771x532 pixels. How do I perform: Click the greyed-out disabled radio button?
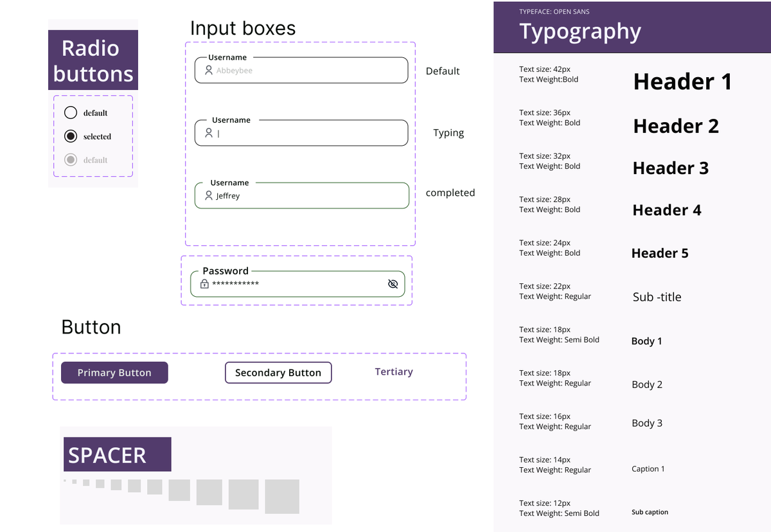point(71,159)
